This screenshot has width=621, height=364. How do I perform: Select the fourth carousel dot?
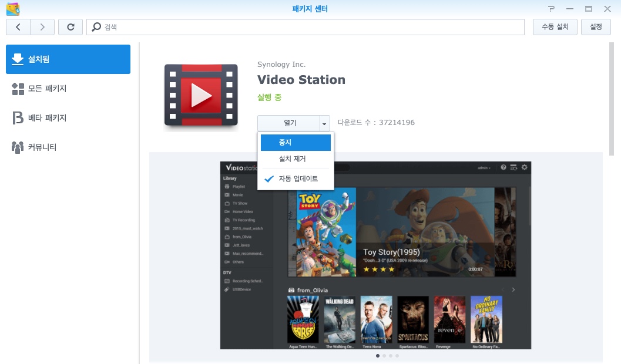click(x=397, y=356)
